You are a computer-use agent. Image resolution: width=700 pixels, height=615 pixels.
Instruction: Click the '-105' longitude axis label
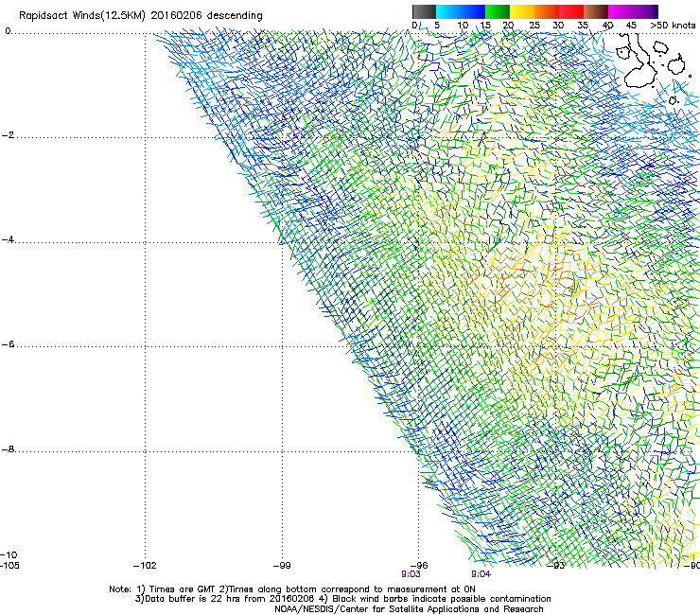9,566
